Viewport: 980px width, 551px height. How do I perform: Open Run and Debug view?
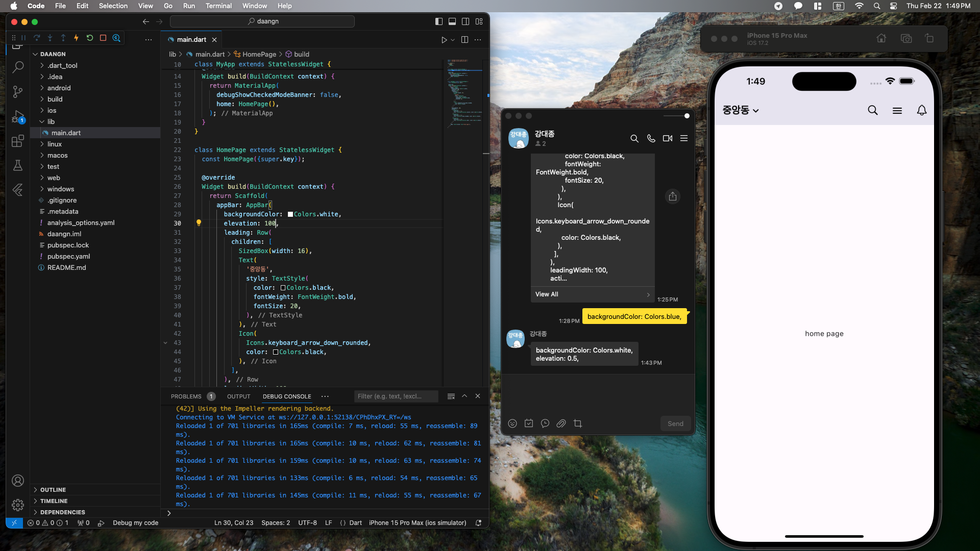[18, 116]
